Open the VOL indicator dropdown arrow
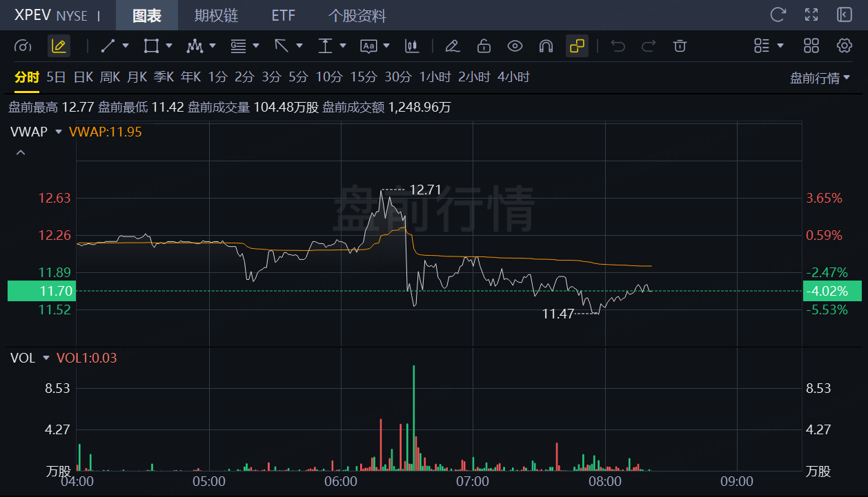Image resolution: width=868 pixels, height=497 pixels. click(46, 358)
